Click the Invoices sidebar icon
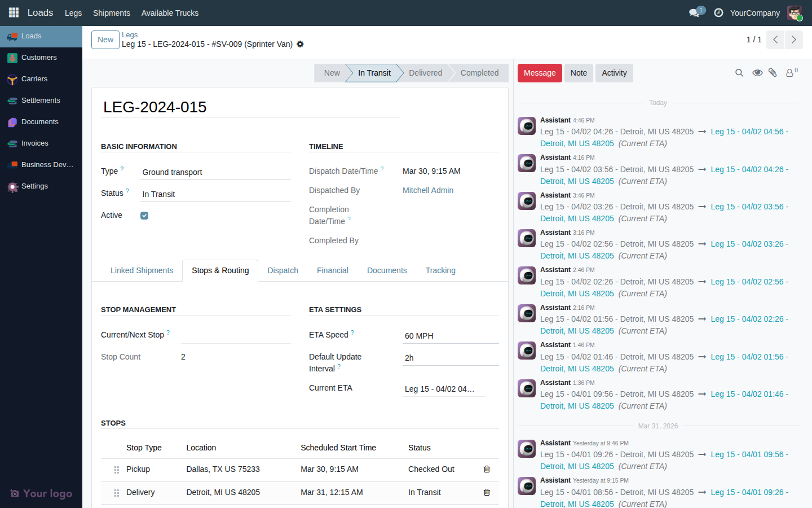Screen dimensions: 812x508 click(x=12, y=143)
